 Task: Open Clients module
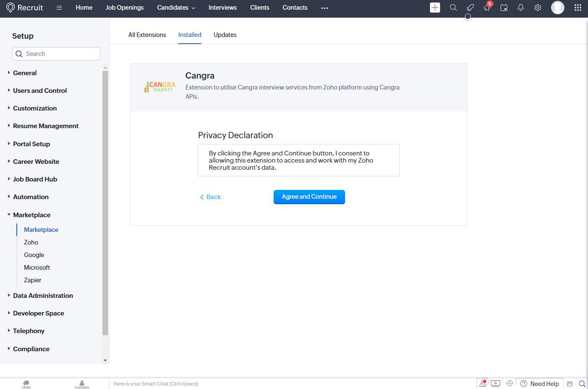pos(260,8)
